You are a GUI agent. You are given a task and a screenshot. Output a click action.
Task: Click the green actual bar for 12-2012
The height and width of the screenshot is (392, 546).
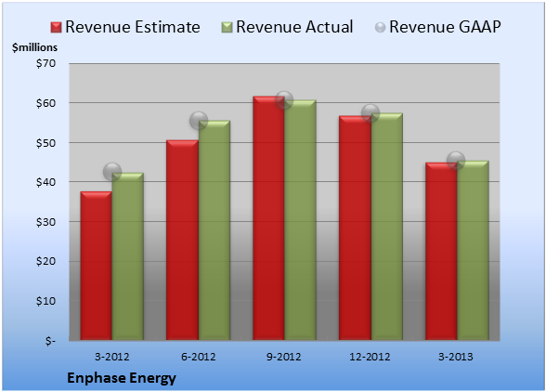pyautogui.click(x=386, y=227)
